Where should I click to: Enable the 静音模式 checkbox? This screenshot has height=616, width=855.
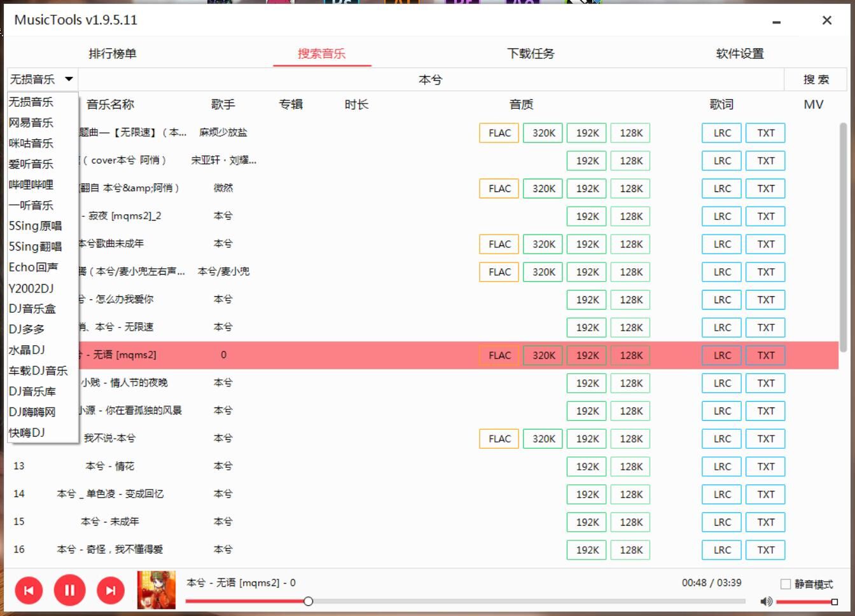[x=786, y=584]
